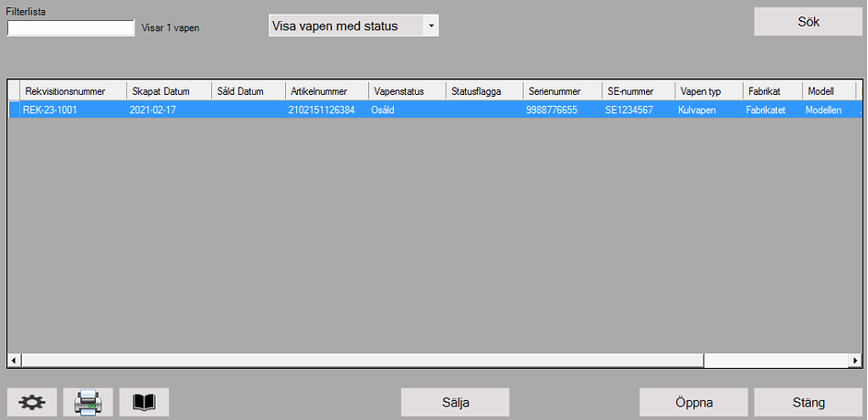Click the Vapenstatus column header

407,91
